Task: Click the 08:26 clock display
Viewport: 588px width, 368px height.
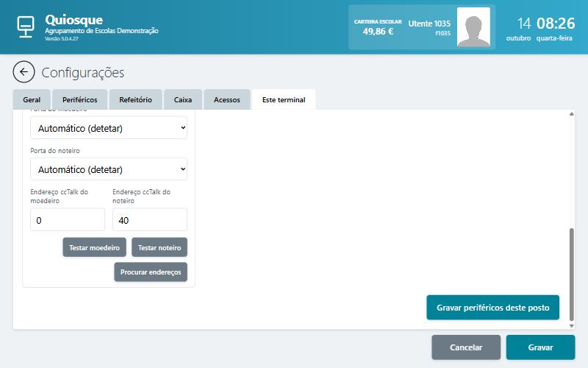Action: pyautogui.click(x=556, y=24)
